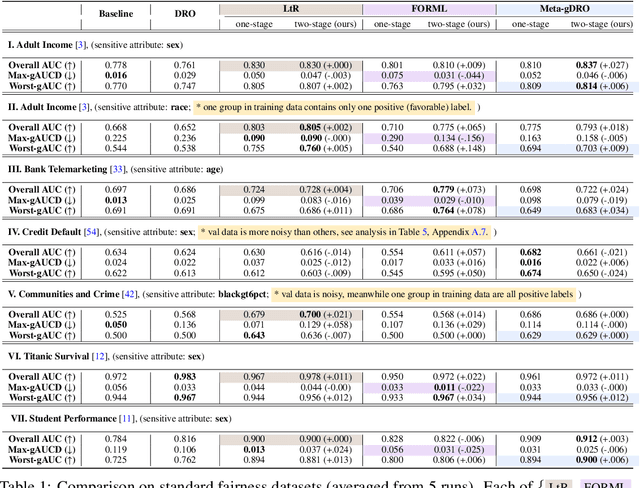
Task: Open citation [11] beside Student Performance
Action: coord(124,419)
